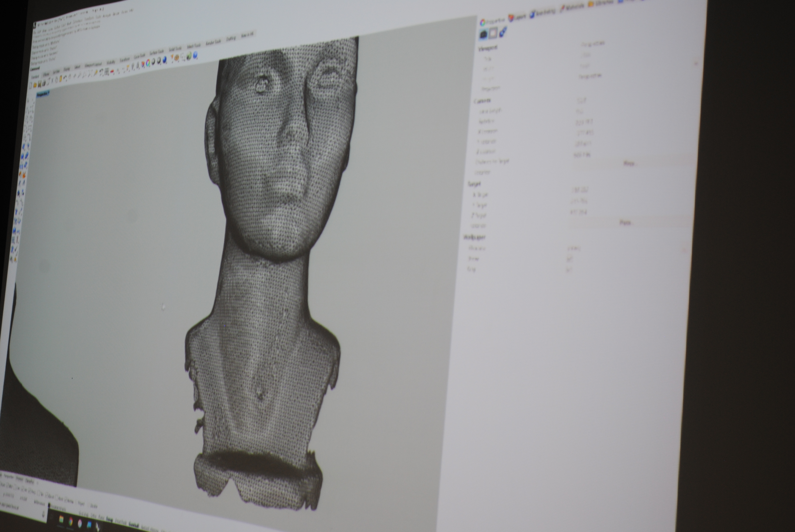Click the Open file folder icon
Viewport: 795px width, 532px height.
pos(35,85)
